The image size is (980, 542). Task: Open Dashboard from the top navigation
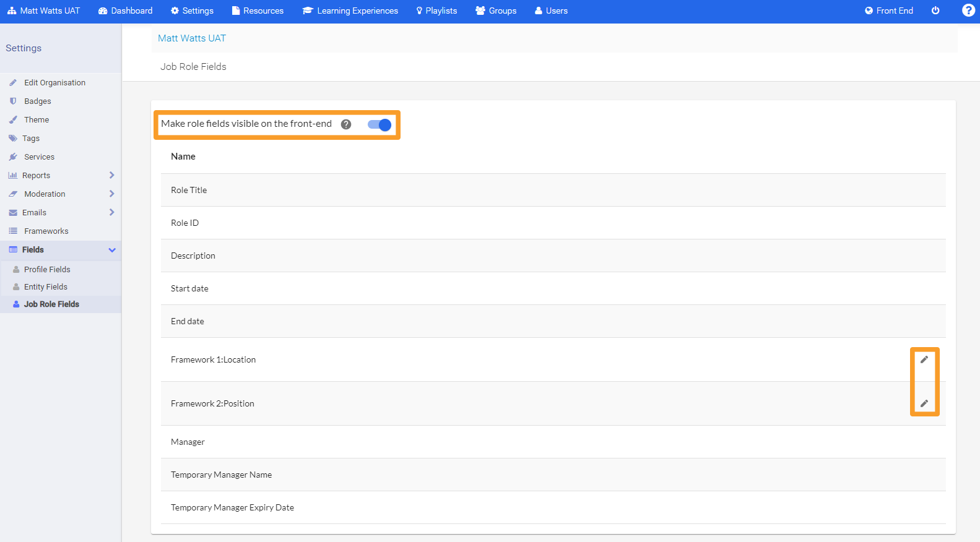coord(125,11)
